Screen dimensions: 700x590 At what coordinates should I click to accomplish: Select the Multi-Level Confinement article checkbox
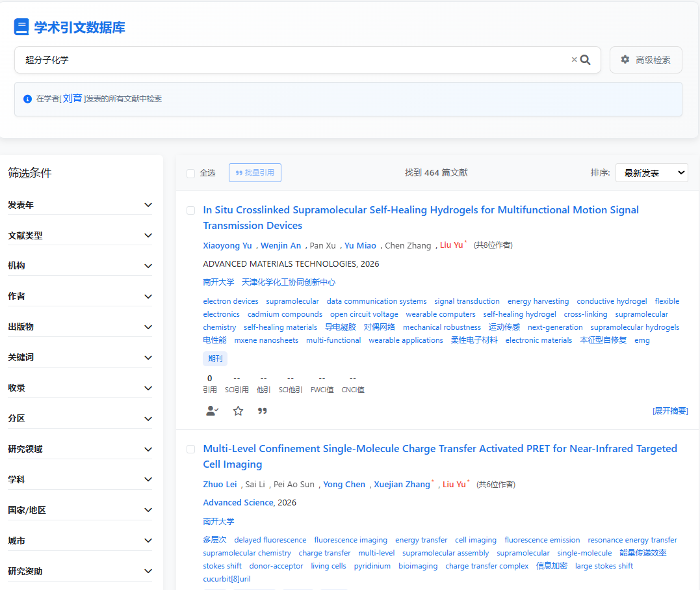(x=191, y=449)
